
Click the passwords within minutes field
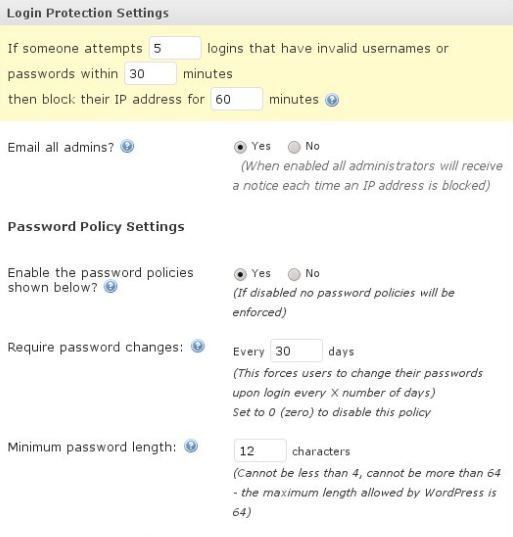pos(150,73)
